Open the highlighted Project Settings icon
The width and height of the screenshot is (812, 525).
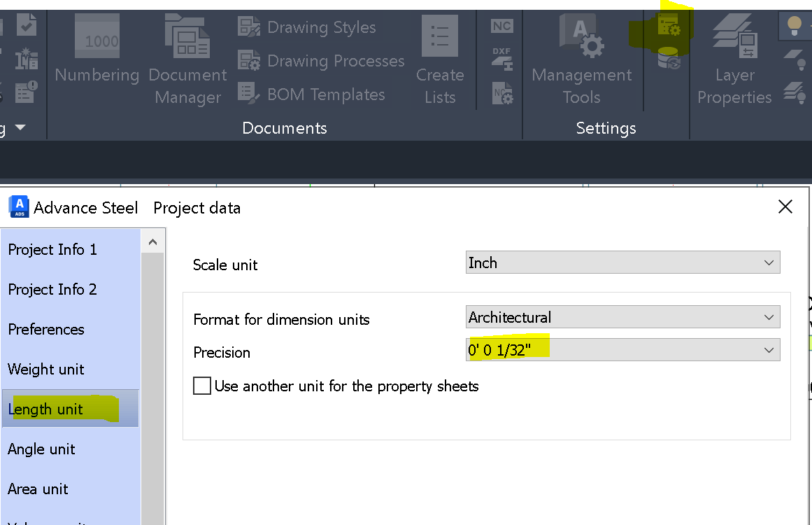(670, 24)
